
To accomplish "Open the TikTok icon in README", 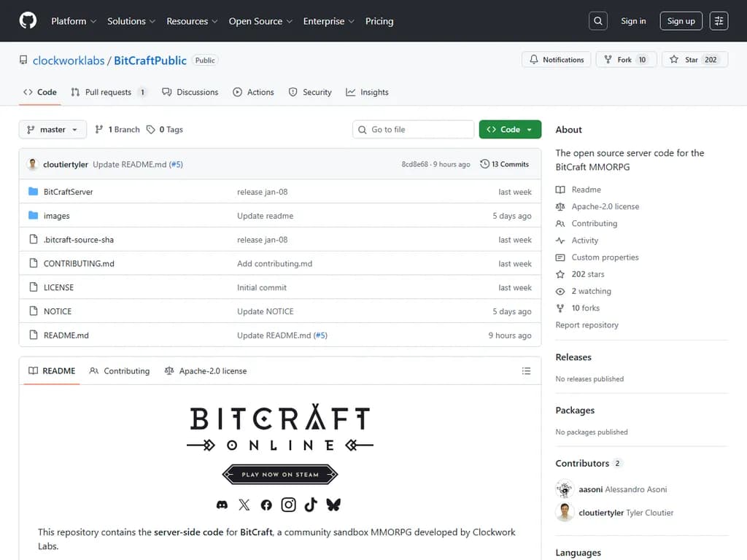I will click(310, 505).
